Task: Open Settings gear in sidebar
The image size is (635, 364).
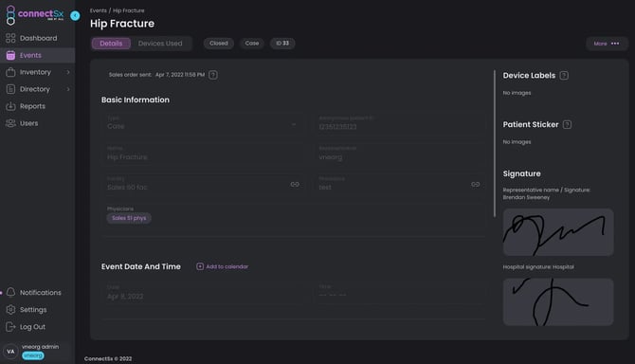Action: [11, 309]
